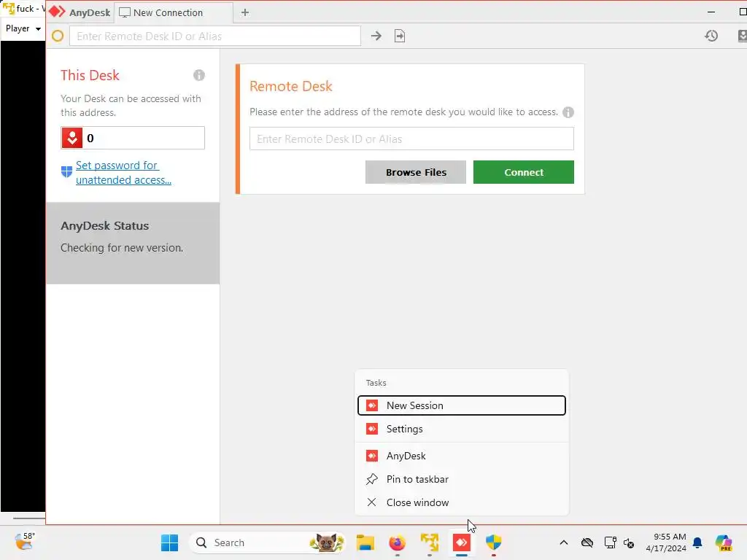Click the VMware taskbar icon
This screenshot has height=560, width=747.
(x=429, y=542)
